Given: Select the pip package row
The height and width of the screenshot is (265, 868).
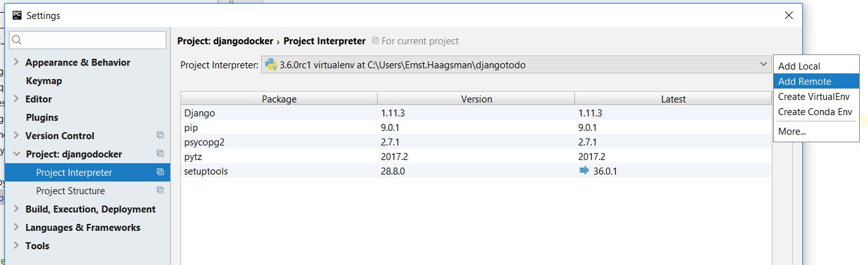Looking at the screenshot, I should tap(476, 127).
